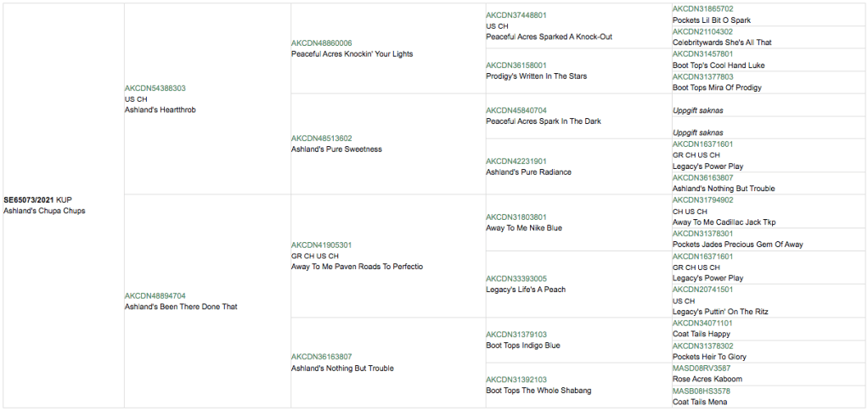Open AKCDN42231901 Ashland's Pure Radiance entry

tap(516, 161)
